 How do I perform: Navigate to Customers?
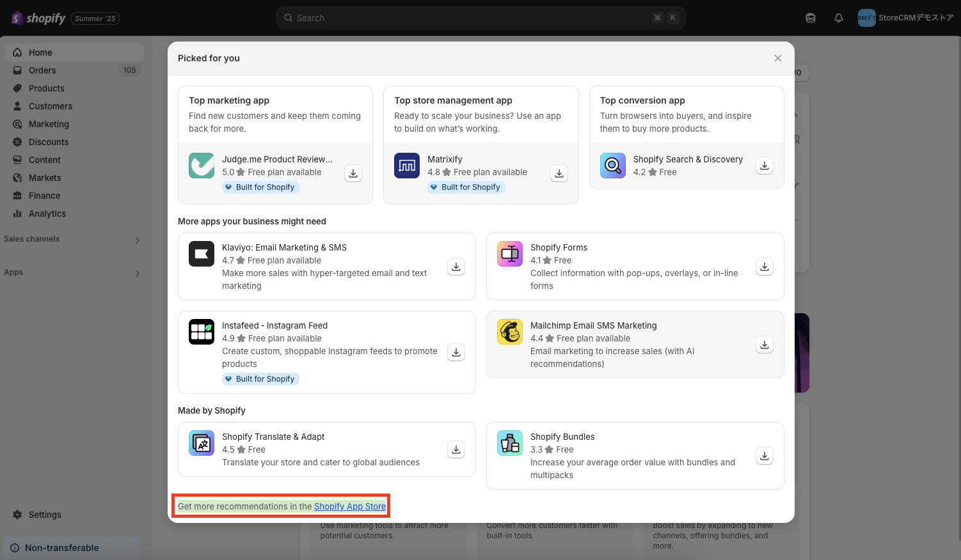(x=75, y=106)
